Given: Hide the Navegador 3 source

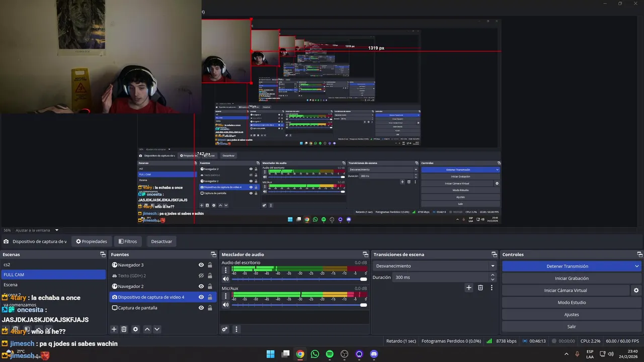Looking at the screenshot, I should click(x=201, y=265).
